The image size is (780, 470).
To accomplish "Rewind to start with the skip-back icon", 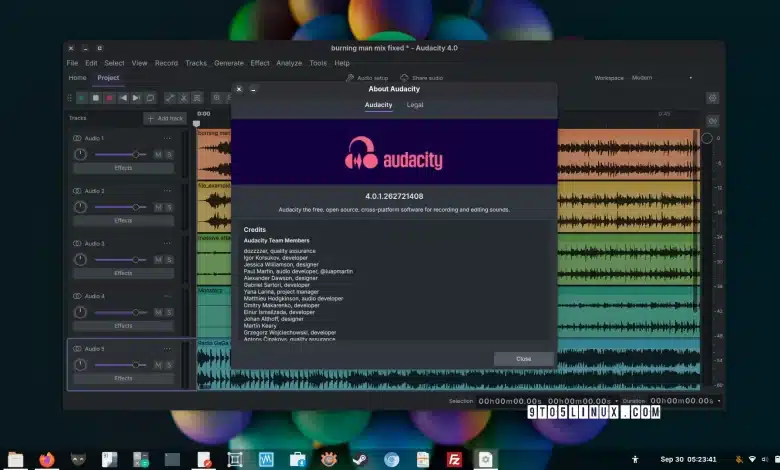I will [123, 98].
